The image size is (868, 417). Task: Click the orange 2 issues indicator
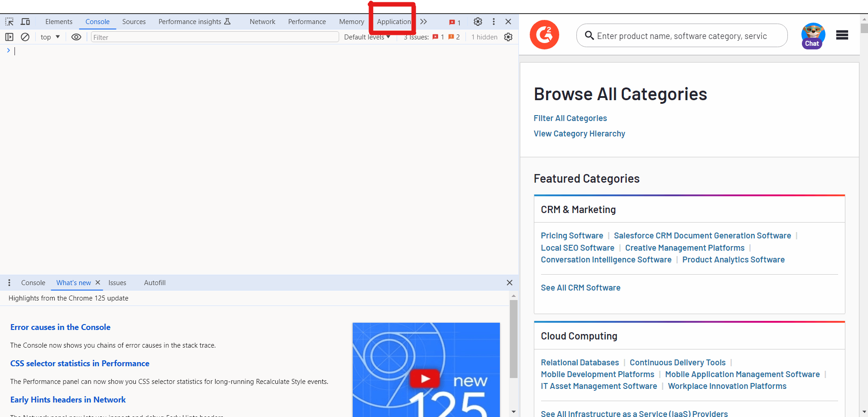pyautogui.click(x=454, y=37)
